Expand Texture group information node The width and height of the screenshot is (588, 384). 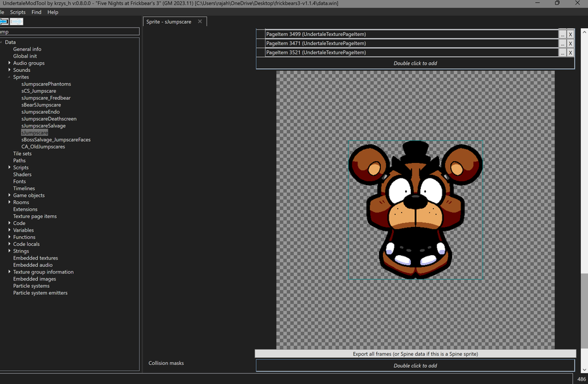[9, 271]
